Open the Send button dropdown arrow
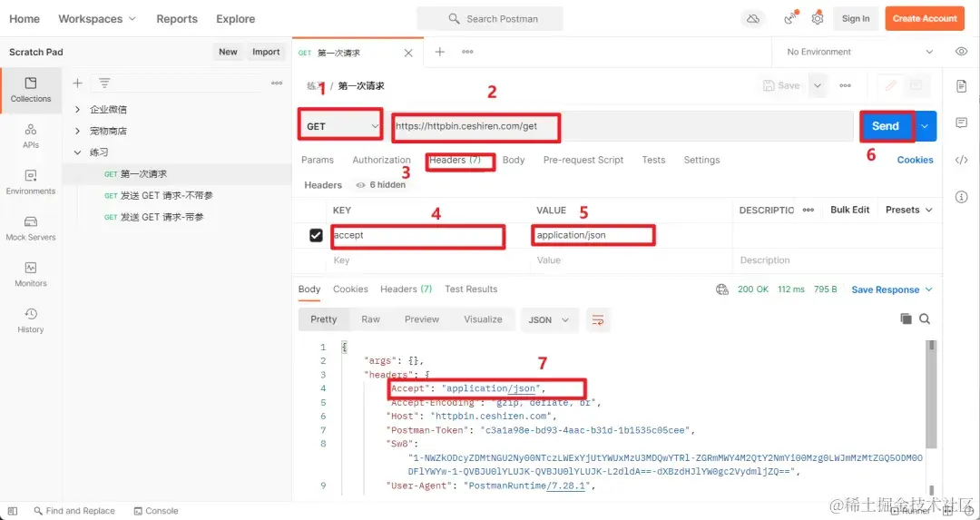This screenshot has width=980, height=520. 925,126
